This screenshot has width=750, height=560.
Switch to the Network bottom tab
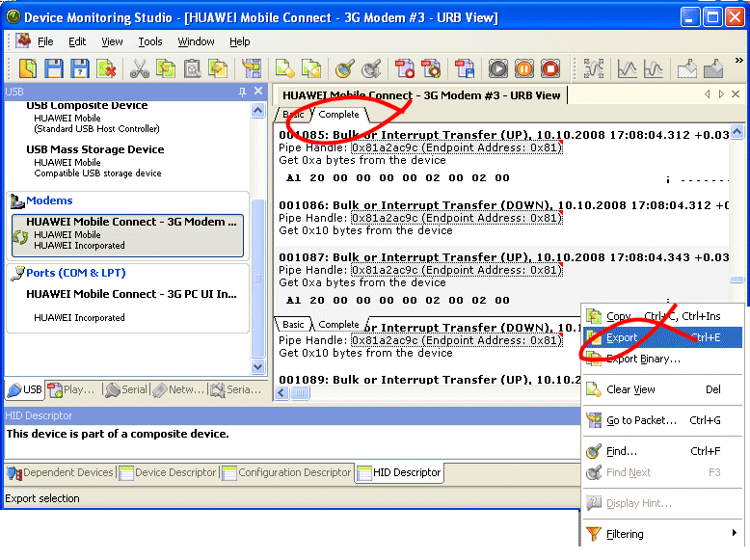[179, 389]
